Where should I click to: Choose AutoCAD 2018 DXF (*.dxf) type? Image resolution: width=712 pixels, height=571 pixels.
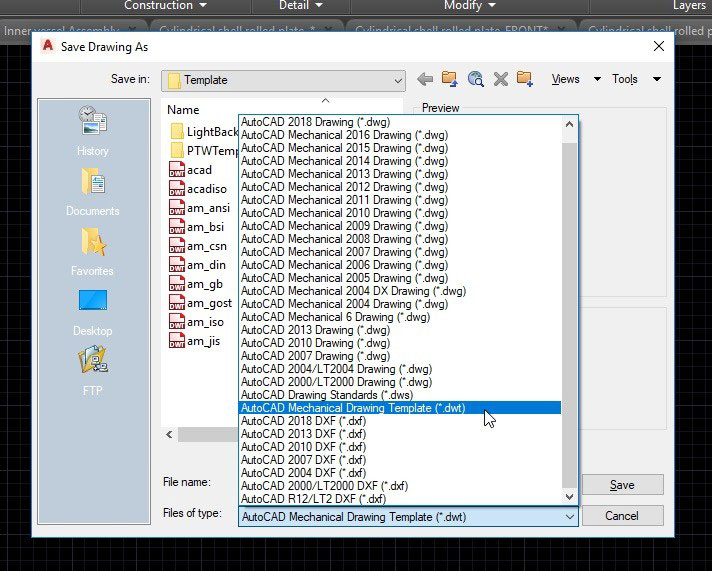[x=400, y=421]
